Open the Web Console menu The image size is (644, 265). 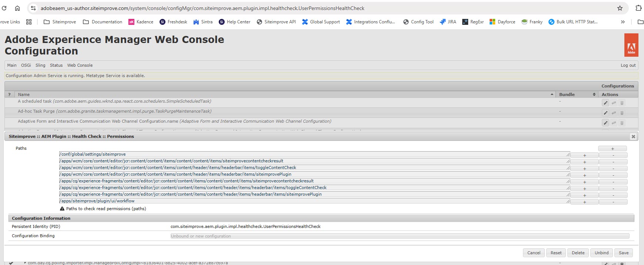tap(80, 65)
